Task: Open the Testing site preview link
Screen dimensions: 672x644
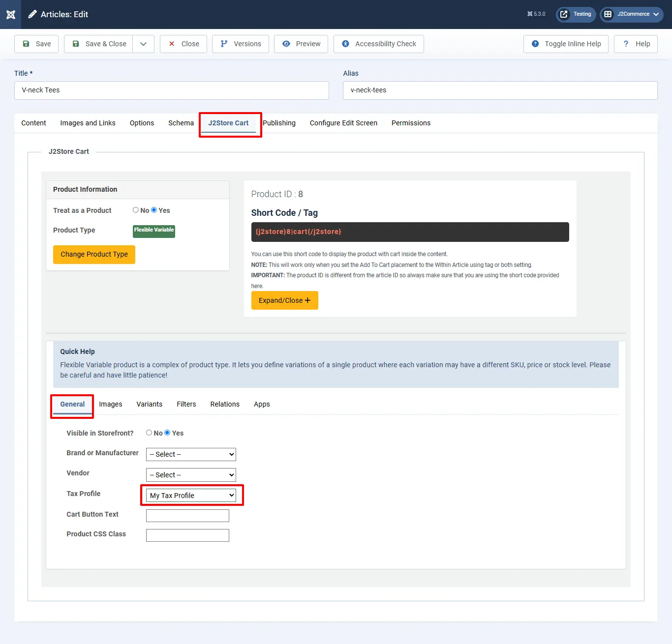Action: pos(576,14)
